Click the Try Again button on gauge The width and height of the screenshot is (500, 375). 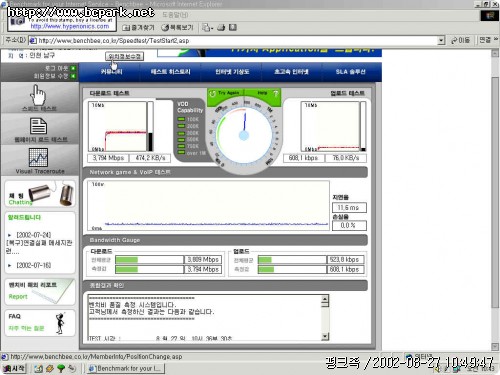(228, 93)
